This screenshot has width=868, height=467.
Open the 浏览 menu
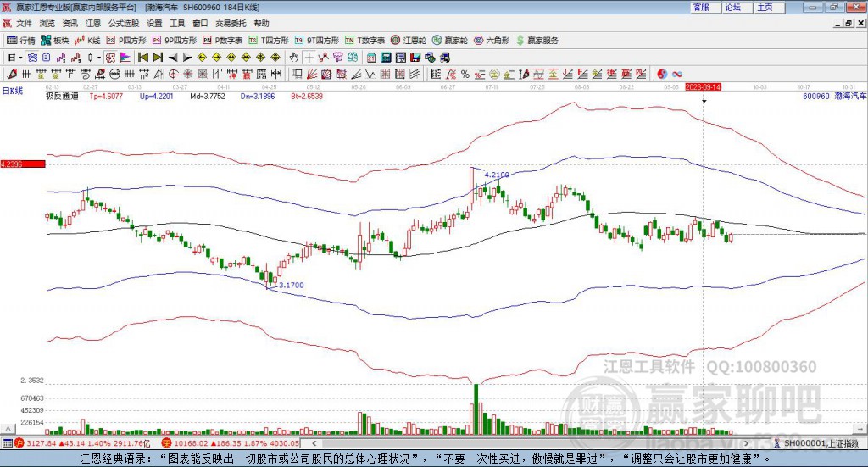(x=47, y=23)
